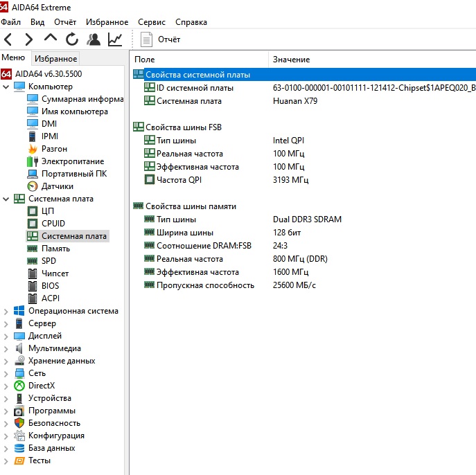Collapse the Системная плата parent tree node
This screenshot has height=475, width=476.
click(6, 199)
